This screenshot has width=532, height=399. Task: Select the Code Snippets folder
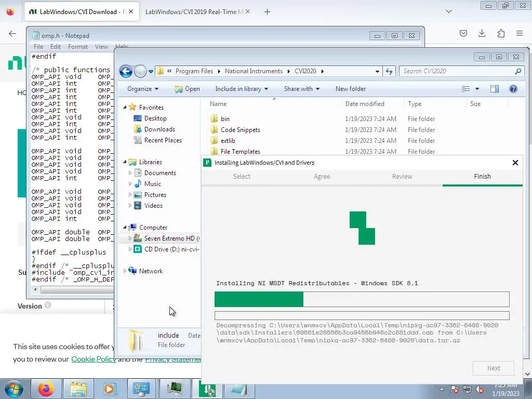point(240,130)
